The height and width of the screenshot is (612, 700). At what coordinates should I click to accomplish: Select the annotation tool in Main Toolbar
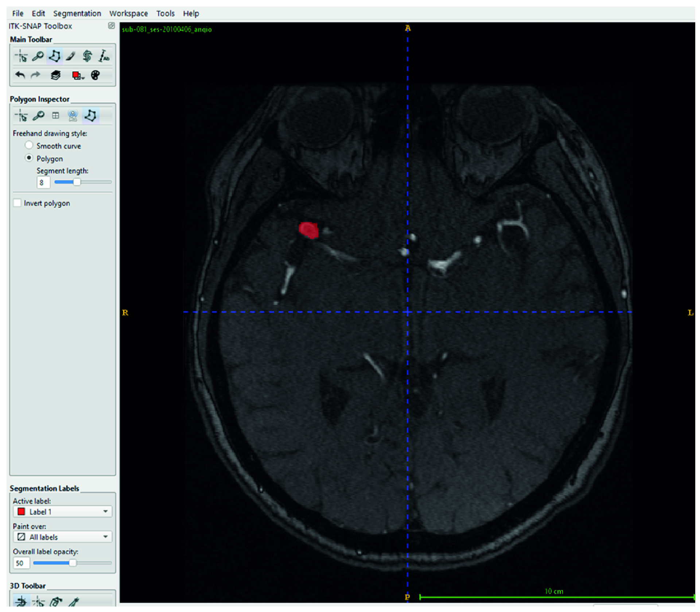[x=104, y=56]
